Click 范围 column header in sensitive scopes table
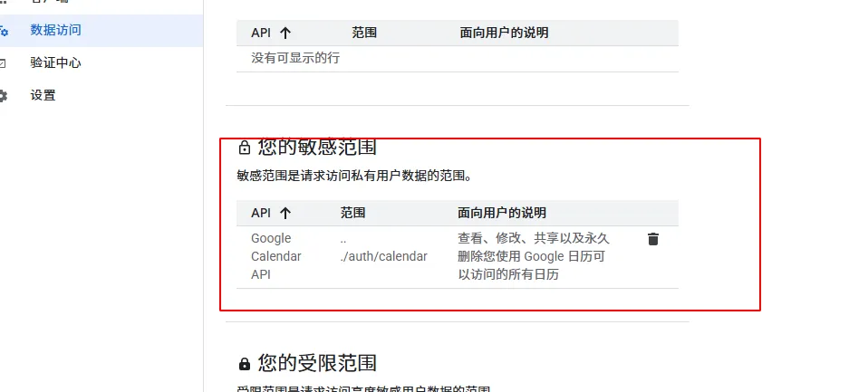This screenshot has width=868, height=392. tap(352, 213)
